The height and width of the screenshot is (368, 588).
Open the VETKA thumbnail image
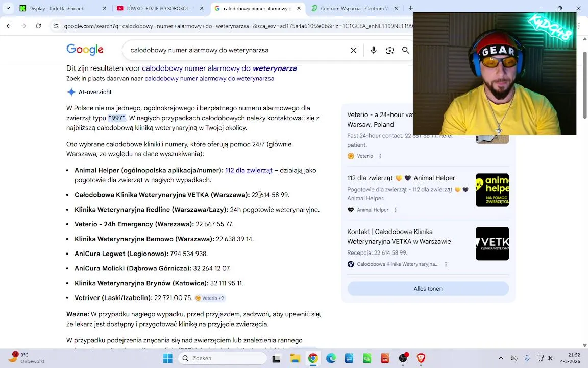(x=492, y=244)
